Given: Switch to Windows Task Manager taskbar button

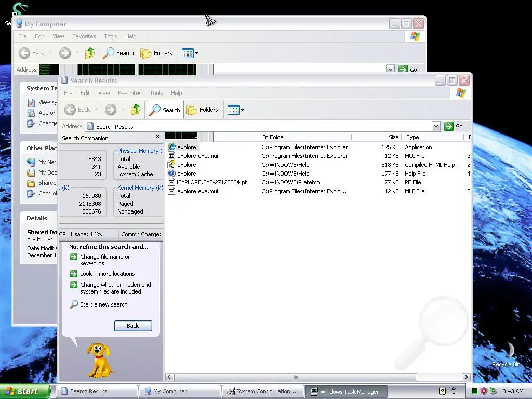Looking at the screenshot, I should [345, 392].
